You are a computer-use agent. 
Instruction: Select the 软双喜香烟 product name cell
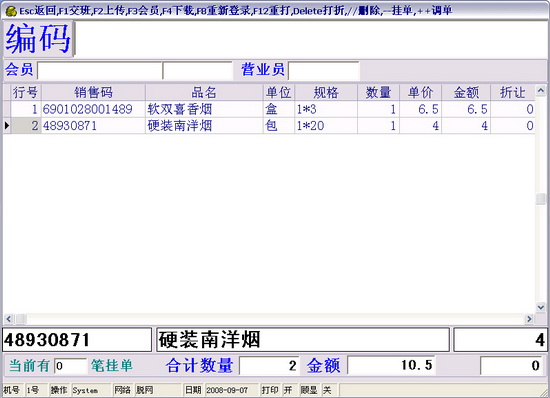pos(204,109)
